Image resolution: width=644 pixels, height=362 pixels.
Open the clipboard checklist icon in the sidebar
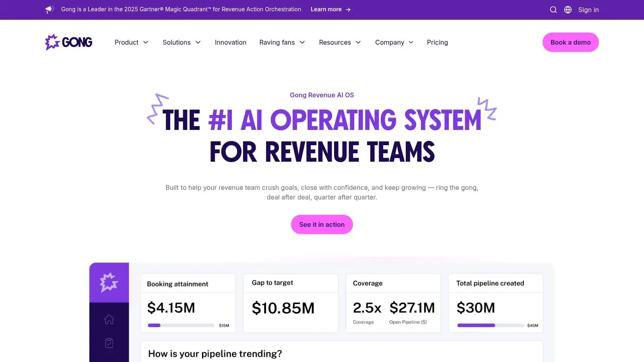click(109, 343)
